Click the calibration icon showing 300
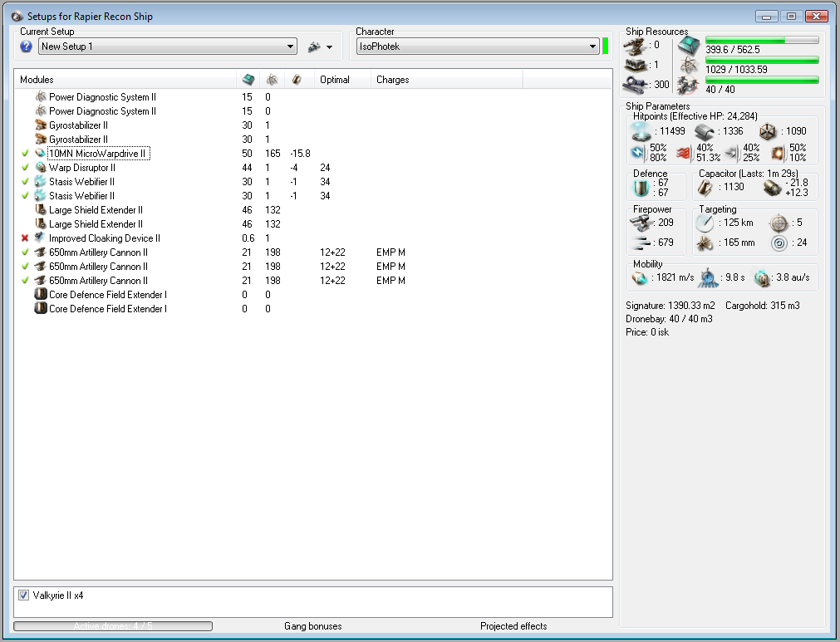The height and width of the screenshot is (642, 840). 636,85
